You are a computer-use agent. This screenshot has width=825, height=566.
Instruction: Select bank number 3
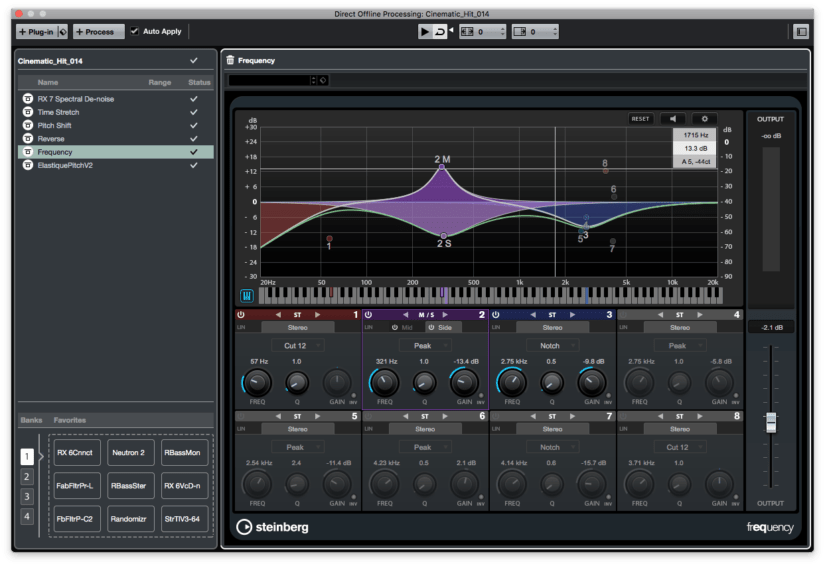pos(27,496)
